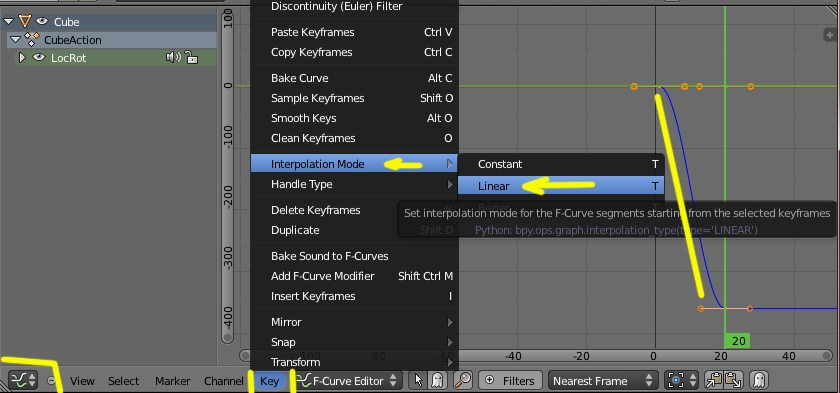Collapse the CubeAction entry
Image resolution: width=840 pixels, height=393 pixels.
pos(15,39)
